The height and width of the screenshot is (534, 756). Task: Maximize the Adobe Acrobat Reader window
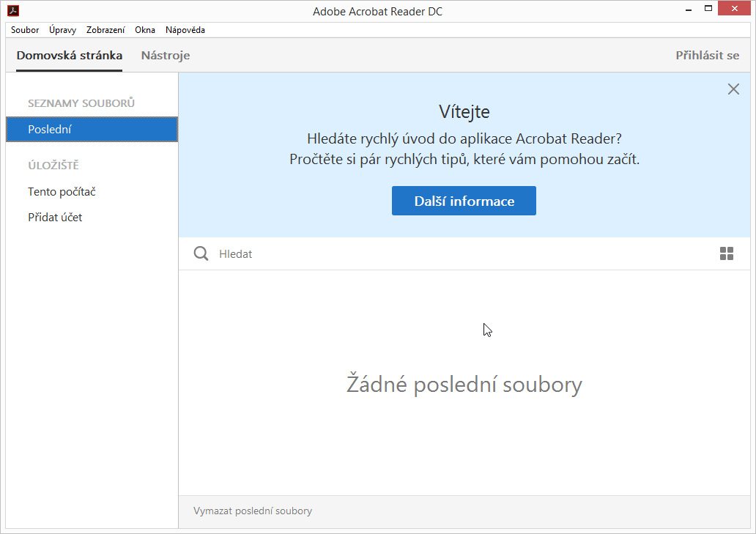(708, 8)
